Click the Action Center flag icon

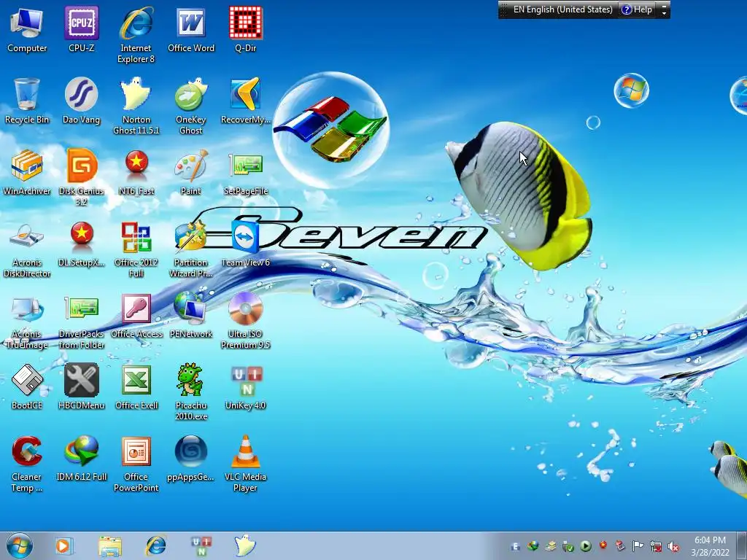[638, 546]
